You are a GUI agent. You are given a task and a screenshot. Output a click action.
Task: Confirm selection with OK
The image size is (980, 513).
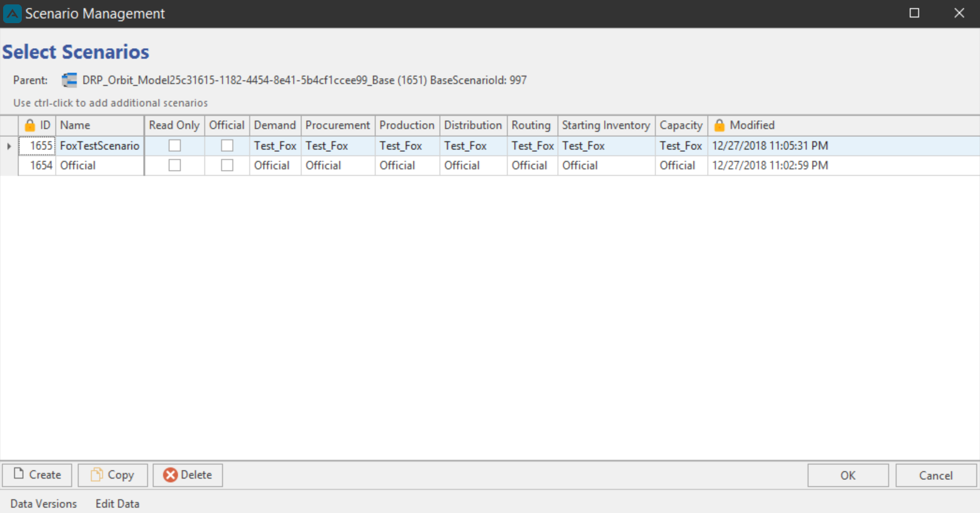click(x=848, y=476)
